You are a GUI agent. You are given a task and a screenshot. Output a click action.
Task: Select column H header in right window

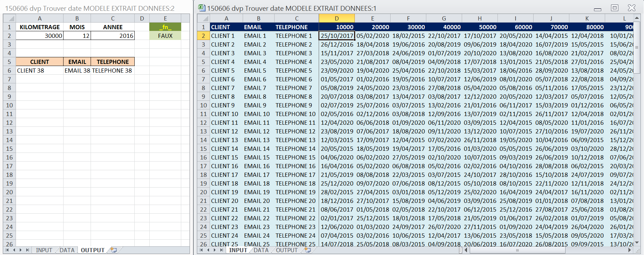tap(480, 18)
